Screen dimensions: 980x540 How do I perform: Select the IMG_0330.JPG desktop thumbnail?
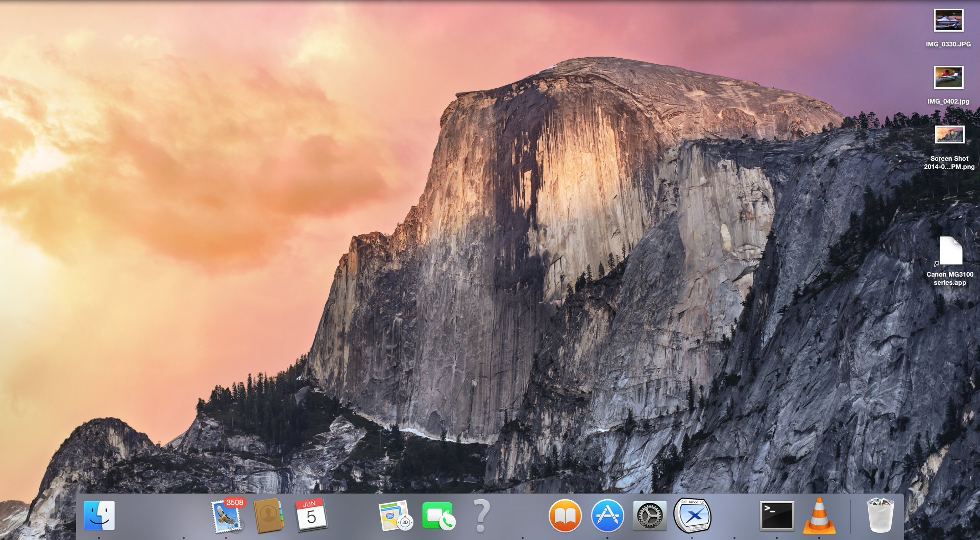point(949,21)
